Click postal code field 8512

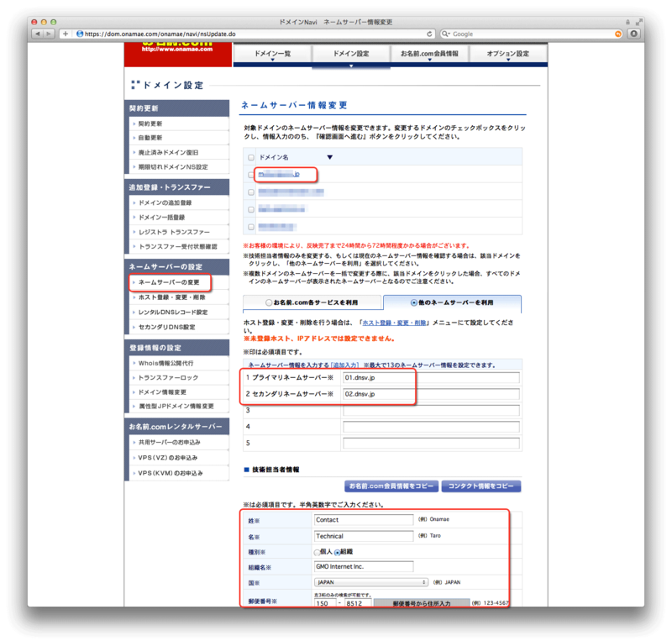point(358,603)
